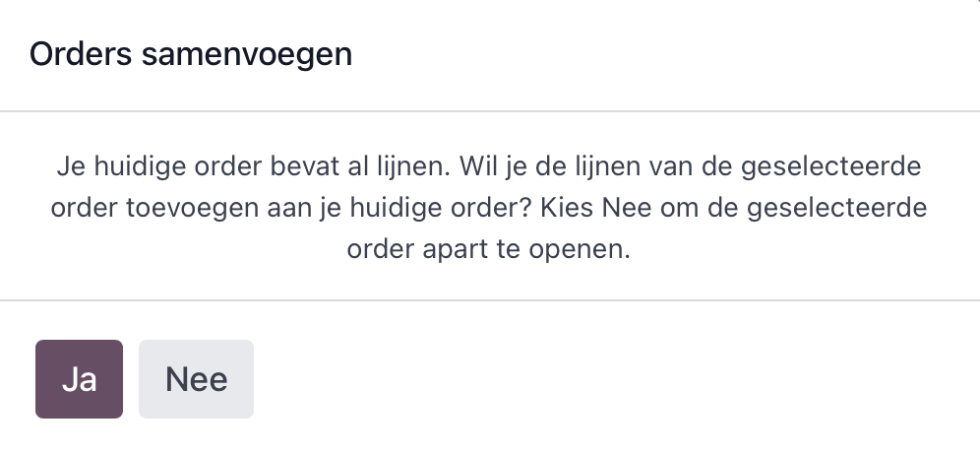Image resolution: width=980 pixels, height=453 pixels.
Task: Click the dialog message paragraph text
Action: click(489, 208)
